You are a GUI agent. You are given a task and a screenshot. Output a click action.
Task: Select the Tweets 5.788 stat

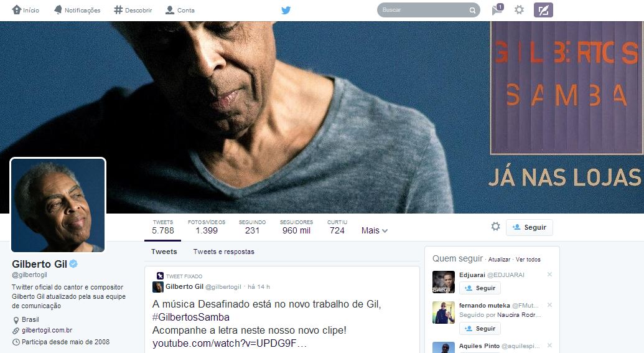coord(163,227)
